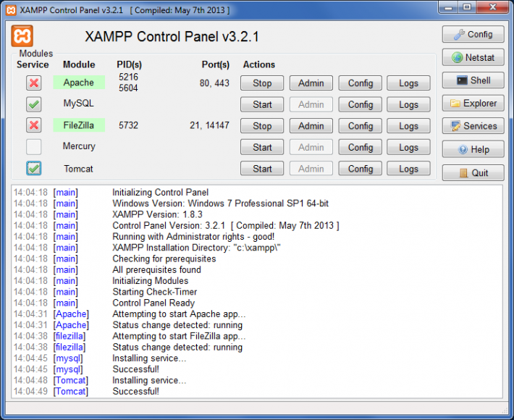This screenshot has height=420, width=514.
Task: Stop the FileZilla module
Action: tap(262, 125)
